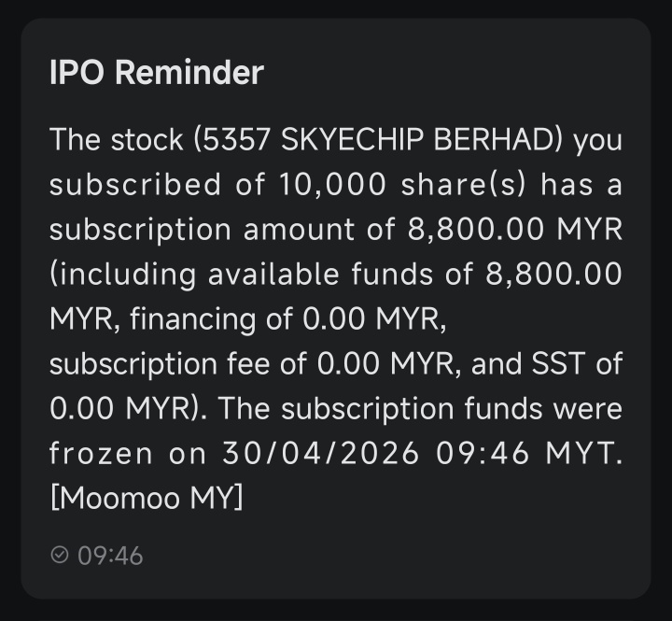
Task: Select the word SKYECHIP
Action: pyautogui.click(x=352, y=140)
